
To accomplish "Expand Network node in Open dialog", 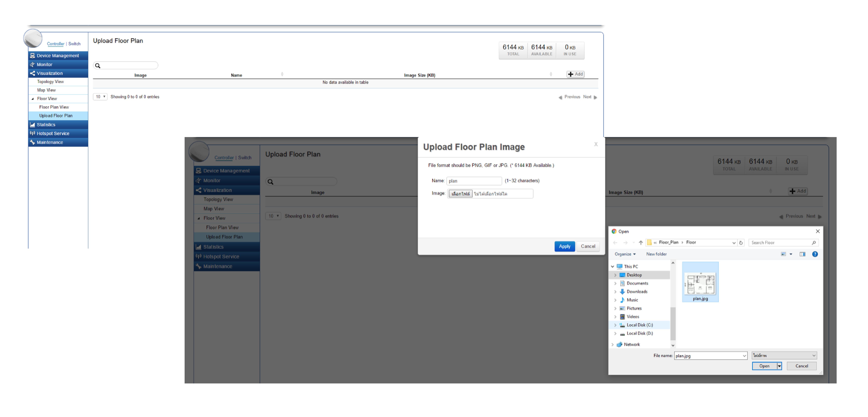I will point(613,344).
